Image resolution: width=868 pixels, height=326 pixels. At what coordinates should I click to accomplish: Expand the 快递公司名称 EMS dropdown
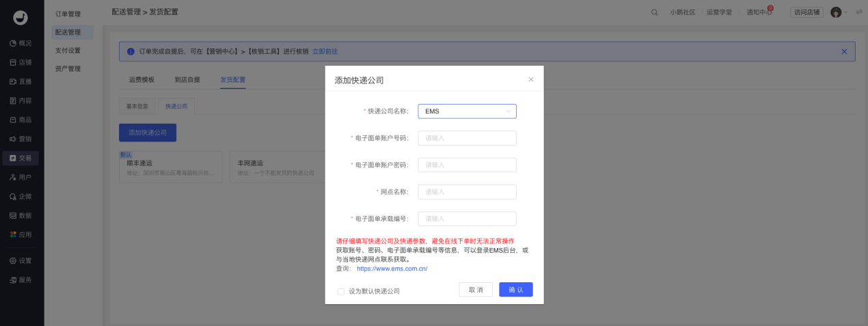(467, 111)
